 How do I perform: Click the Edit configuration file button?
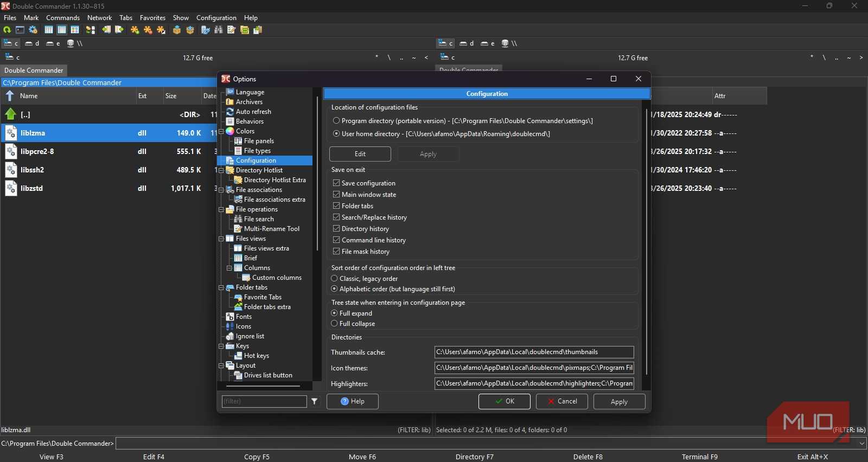tap(360, 154)
